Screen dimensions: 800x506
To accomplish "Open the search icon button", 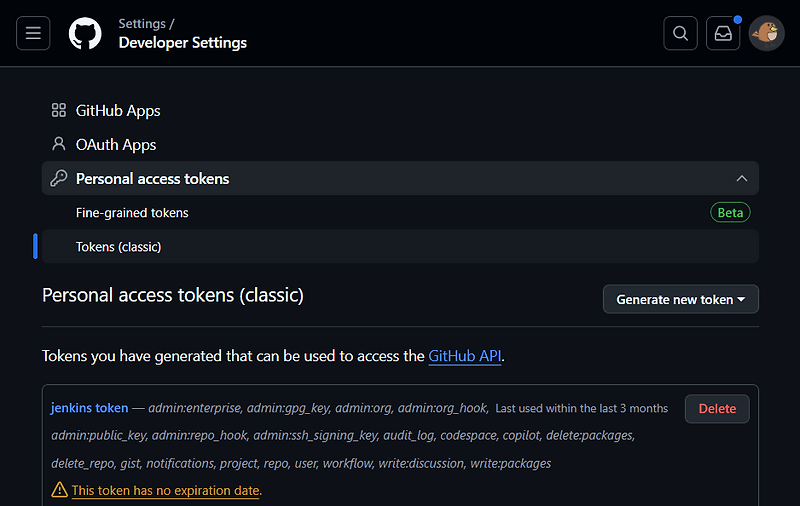I will pyautogui.click(x=680, y=33).
